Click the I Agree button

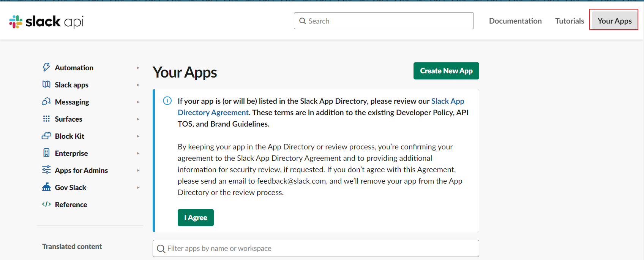[x=196, y=217]
